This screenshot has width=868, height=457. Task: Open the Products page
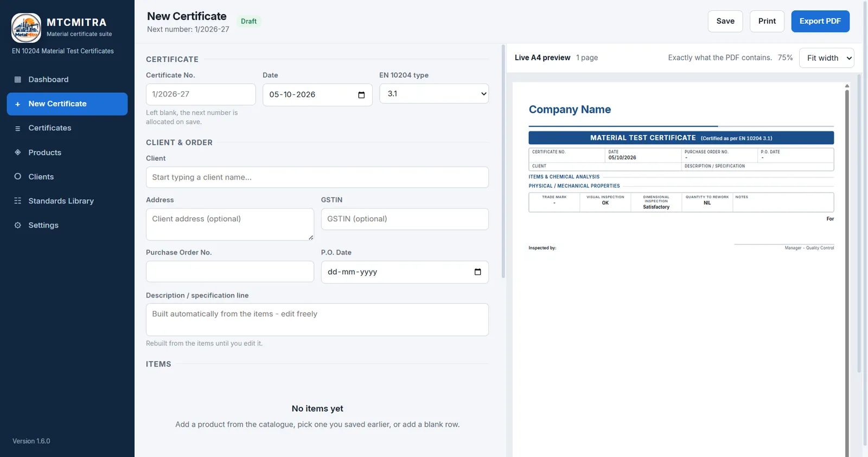pyautogui.click(x=67, y=153)
